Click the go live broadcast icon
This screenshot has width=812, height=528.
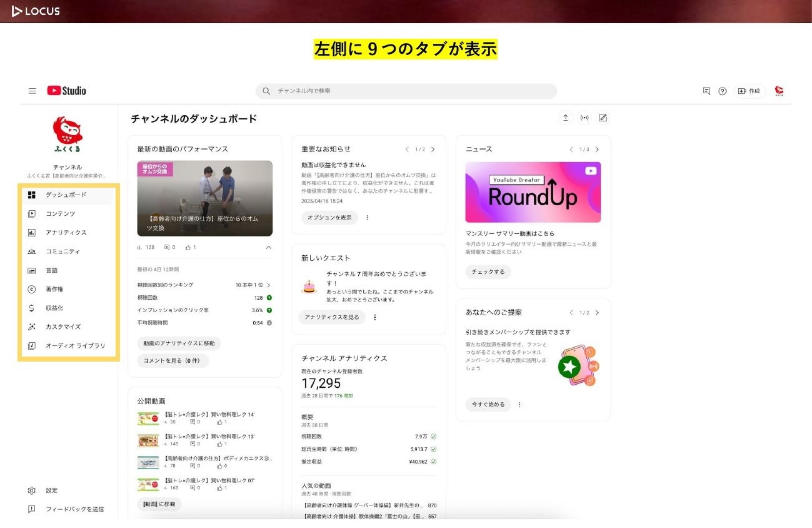tap(584, 118)
